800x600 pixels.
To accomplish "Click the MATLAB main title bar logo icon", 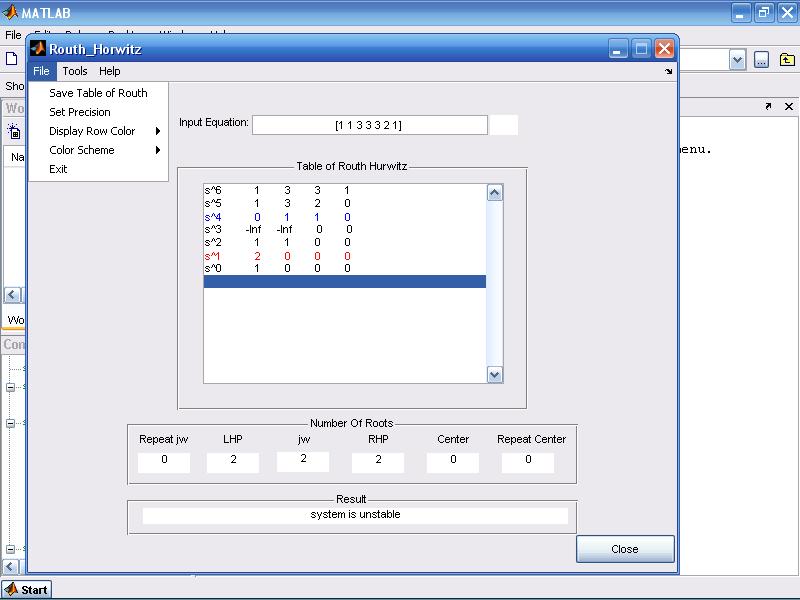I will [x=10, y=12].
